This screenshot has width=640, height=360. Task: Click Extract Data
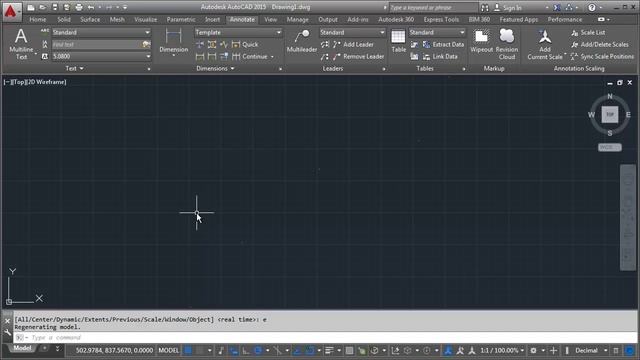pyautogui.click(x=443, y=44)
